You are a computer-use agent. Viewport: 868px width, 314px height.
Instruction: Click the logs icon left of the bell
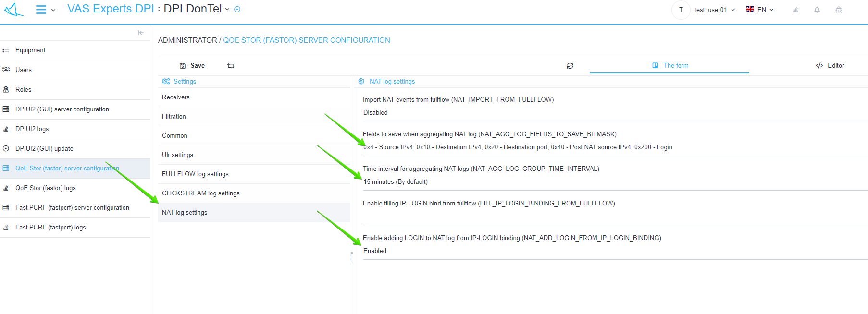coord(795,10)
